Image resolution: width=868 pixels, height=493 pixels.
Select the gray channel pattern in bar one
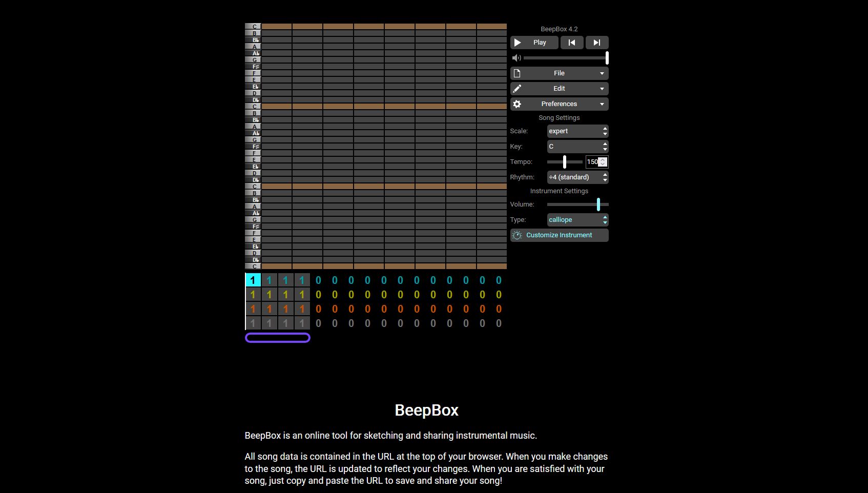point(253,323)
